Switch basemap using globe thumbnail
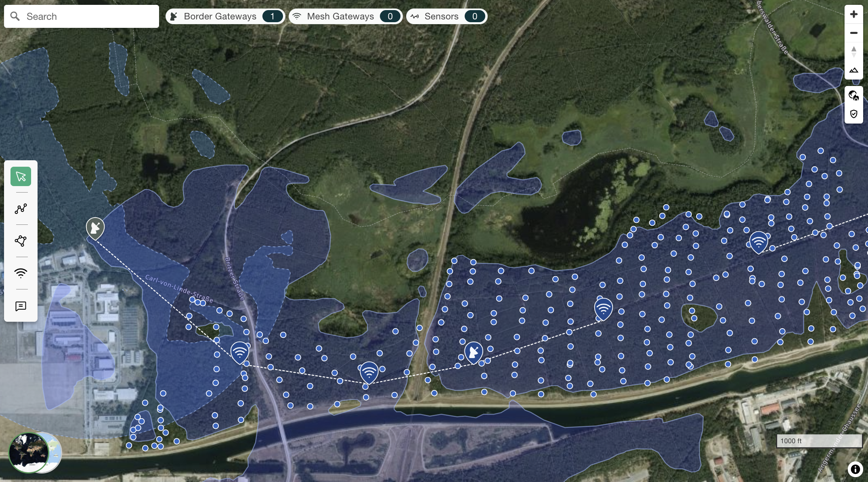 (x=29, y=453)
